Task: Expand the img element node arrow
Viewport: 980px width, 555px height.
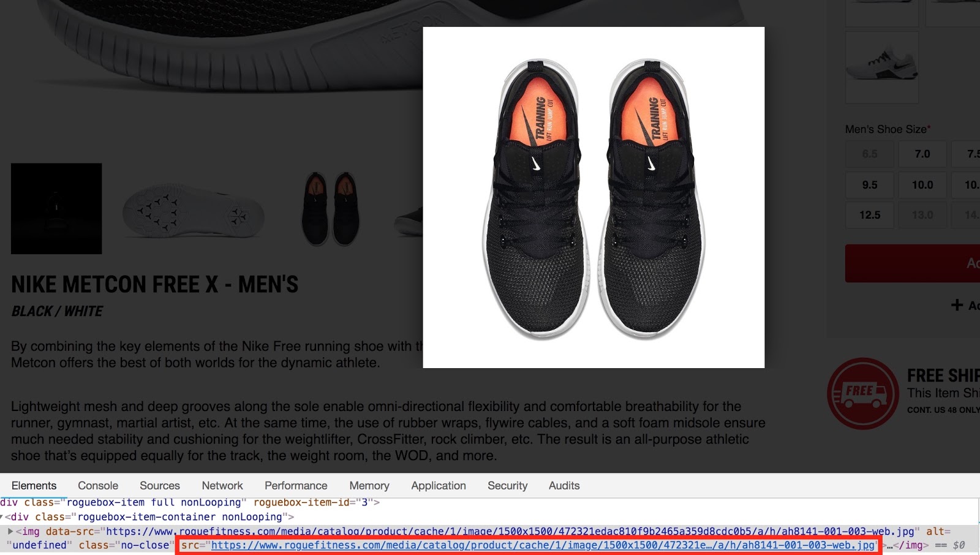Action: tap(10, 531)
